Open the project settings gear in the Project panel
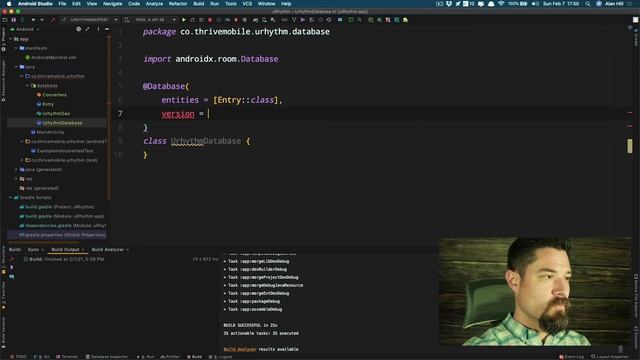640x360 pixels. point(78,29)
